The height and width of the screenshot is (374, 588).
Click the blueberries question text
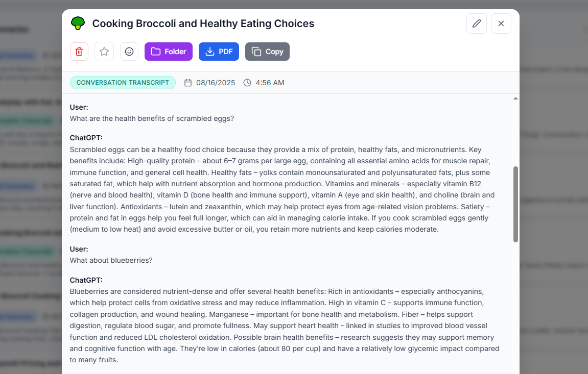(x=111, y=260)
